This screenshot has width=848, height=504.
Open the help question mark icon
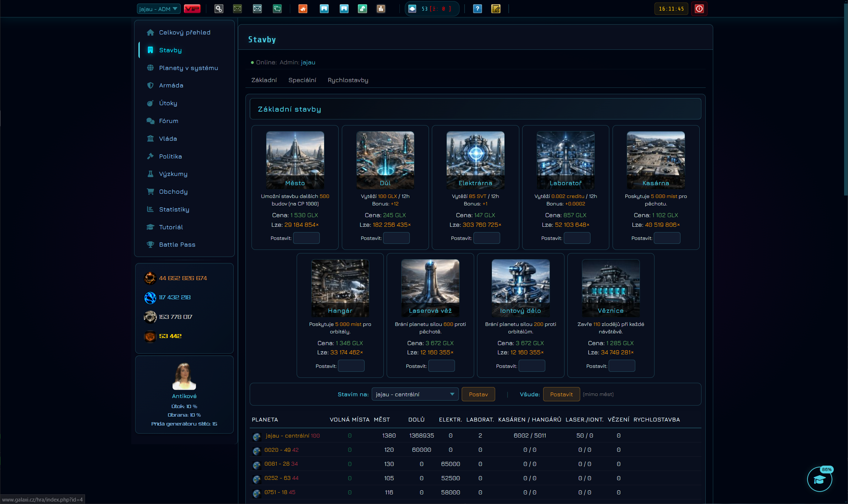[x=477, y=9]
